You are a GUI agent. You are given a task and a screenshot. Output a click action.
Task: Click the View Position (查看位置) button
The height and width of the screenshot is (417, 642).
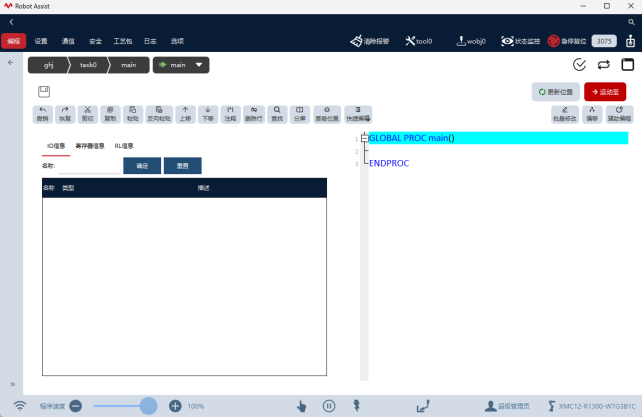(x=327, y=114)
